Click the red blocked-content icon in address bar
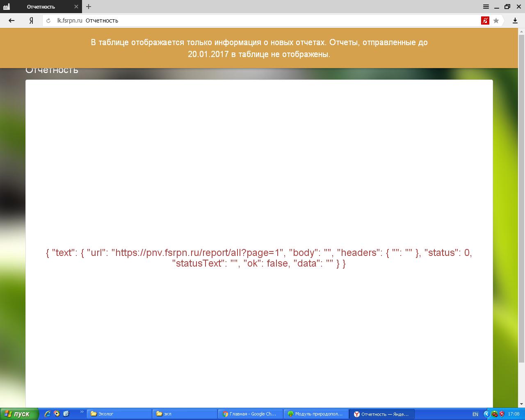 click(x=485, y=21)
